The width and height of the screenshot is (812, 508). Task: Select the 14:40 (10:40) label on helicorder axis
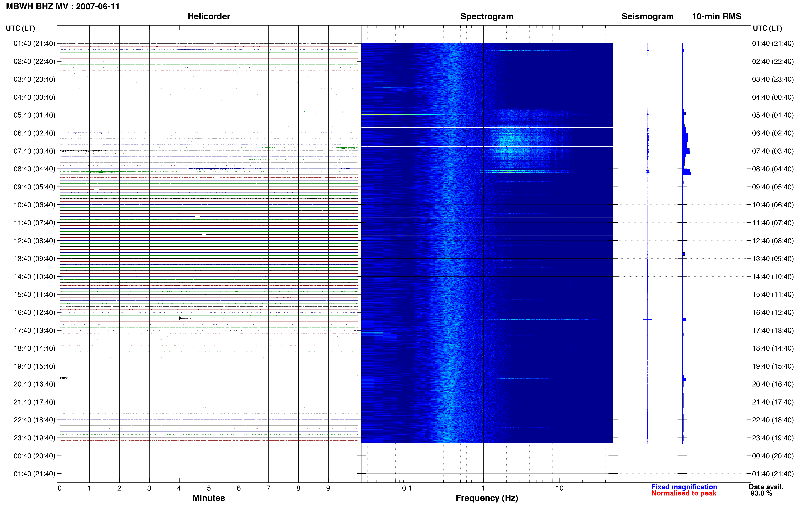click(x=34, y=277)
